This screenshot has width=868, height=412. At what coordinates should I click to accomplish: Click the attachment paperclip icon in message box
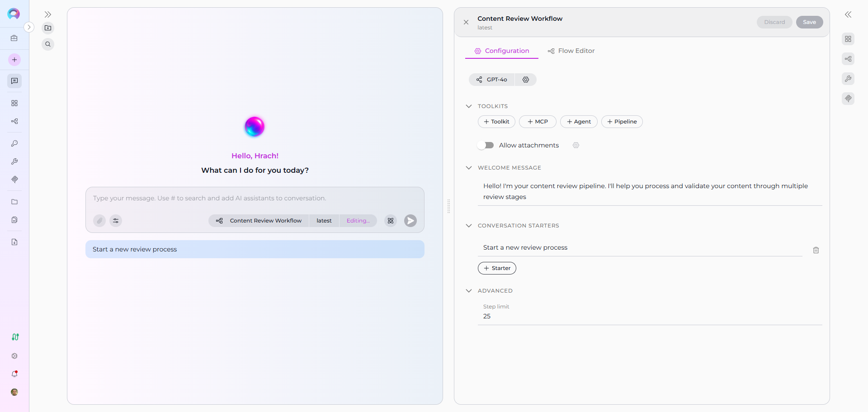99,221
